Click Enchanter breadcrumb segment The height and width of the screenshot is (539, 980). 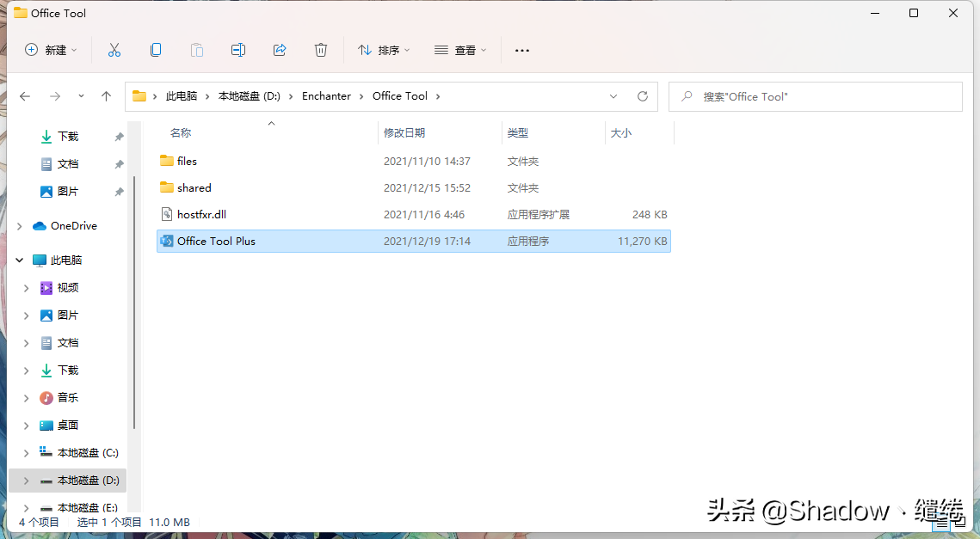pyautogui.click(x=326, y=96)
